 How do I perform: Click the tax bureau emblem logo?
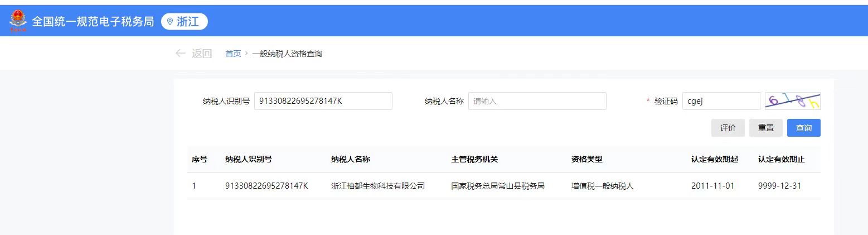18,22
